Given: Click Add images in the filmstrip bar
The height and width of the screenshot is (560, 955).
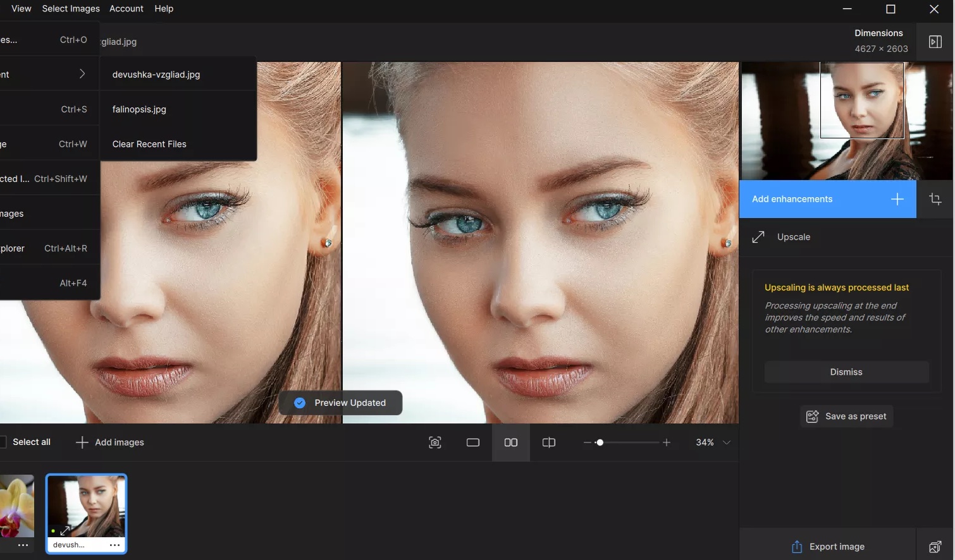Looking at the screenshot, I should [x=109, y=442].
